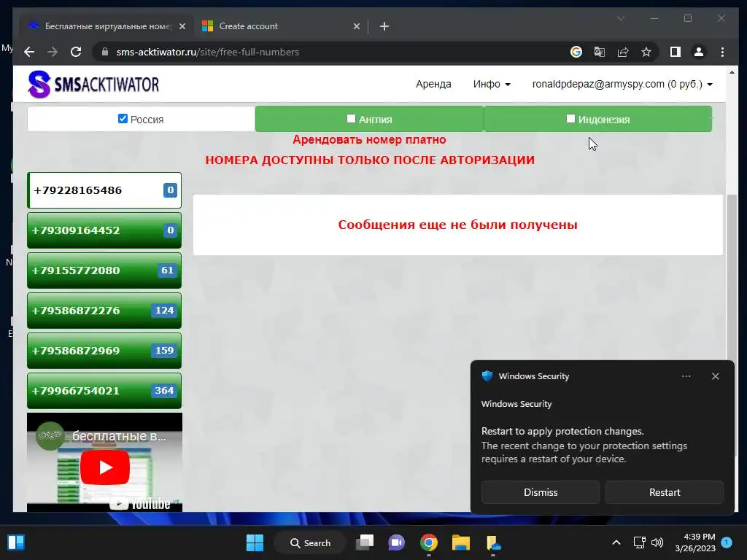Switch to the Create account tab
Viewport: 747px width, 560px height.
[280, 26]
